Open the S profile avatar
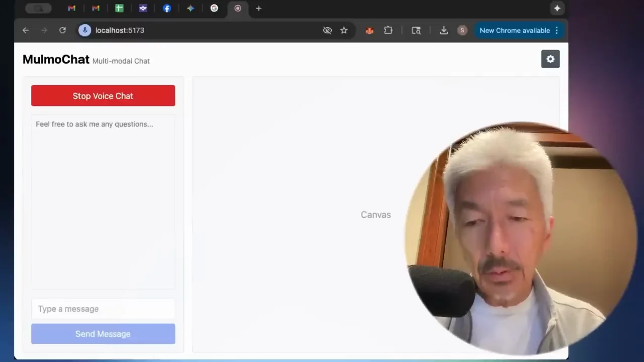 [x=462, y=30]
